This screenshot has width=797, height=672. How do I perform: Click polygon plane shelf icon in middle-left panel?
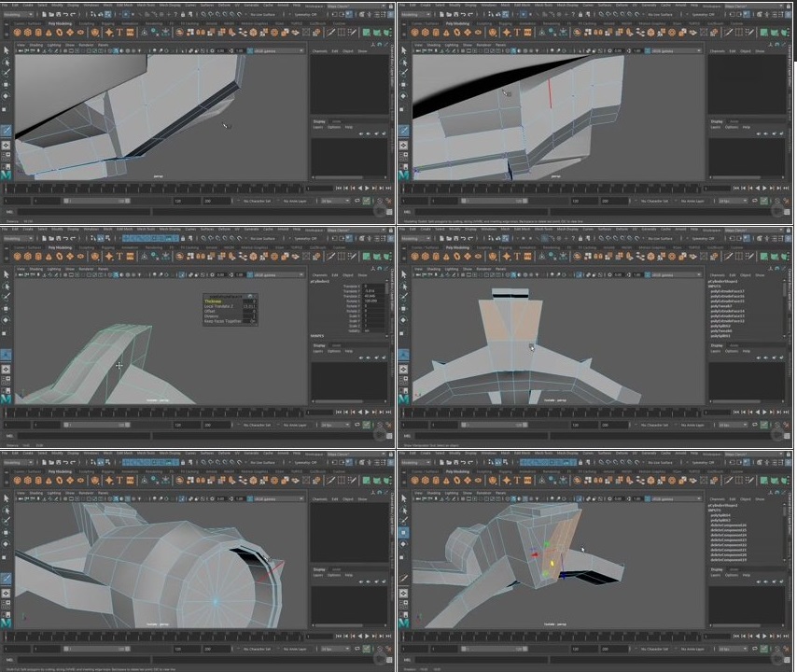tap(70, 256)
